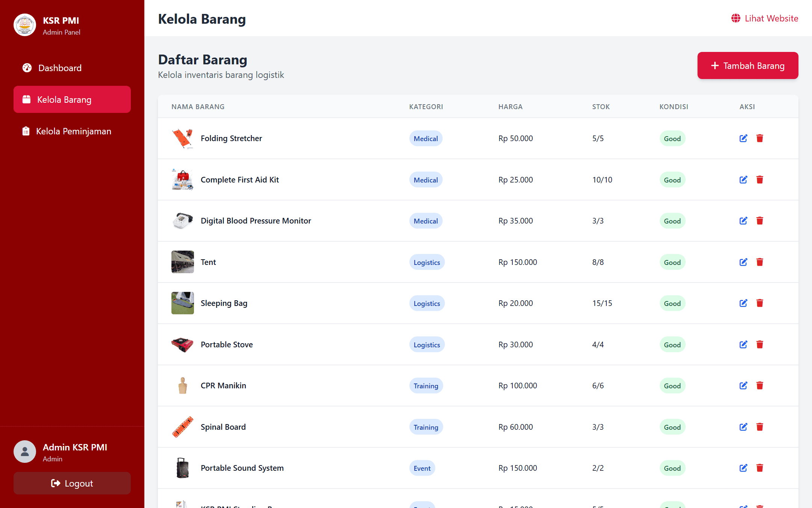
Task: Click the Digital Blood Pressure Monitor name
Action: coord(256,221)
